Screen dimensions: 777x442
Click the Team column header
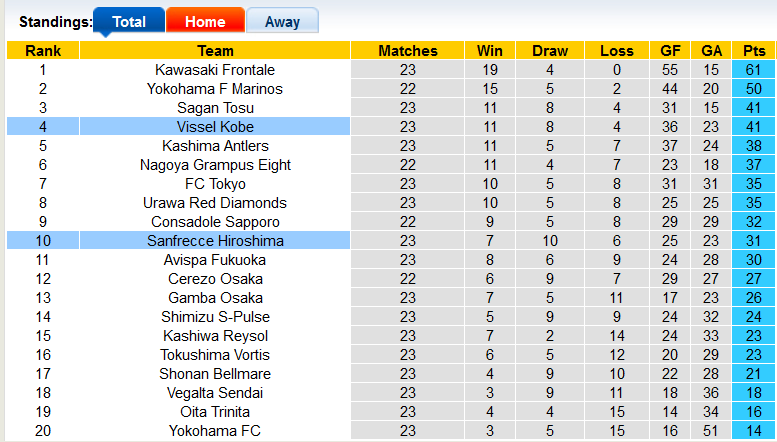tap(215, 51)
